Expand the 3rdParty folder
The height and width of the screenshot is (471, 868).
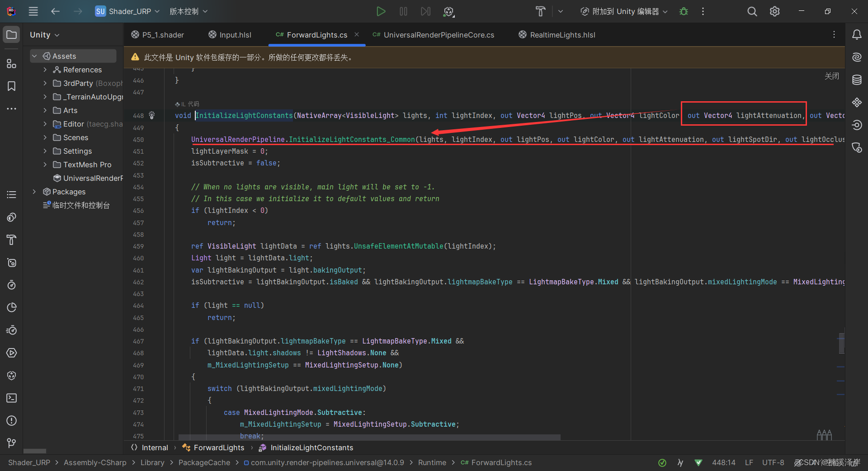click(x=45, y=83)
